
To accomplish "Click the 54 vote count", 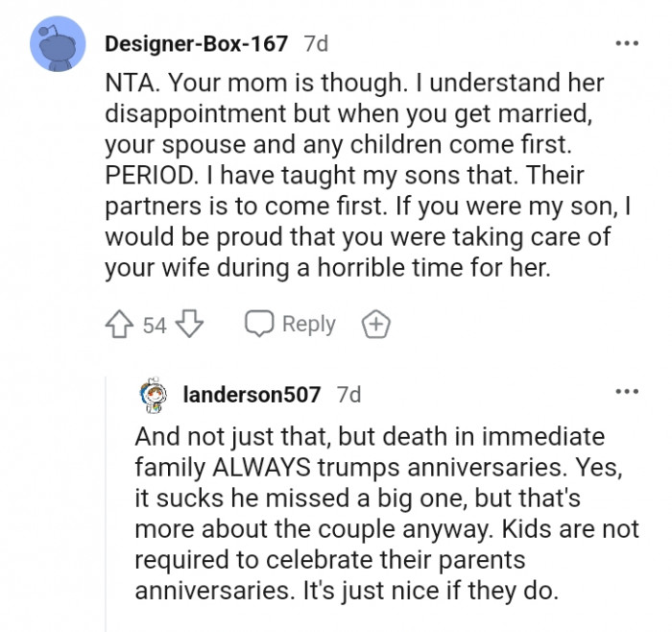I will (155, 325).
